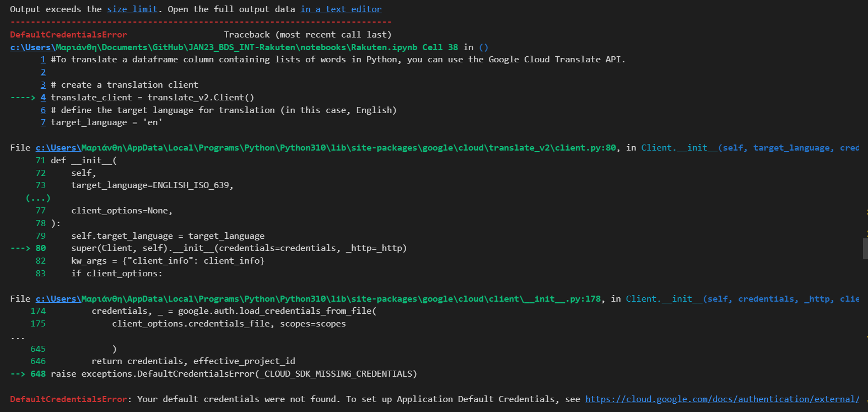The width and height of the screenshot is (868, 412).
Task: Click the "target_language = 'en'" code line
Action: pyautogui.click(x=106, y=122)
